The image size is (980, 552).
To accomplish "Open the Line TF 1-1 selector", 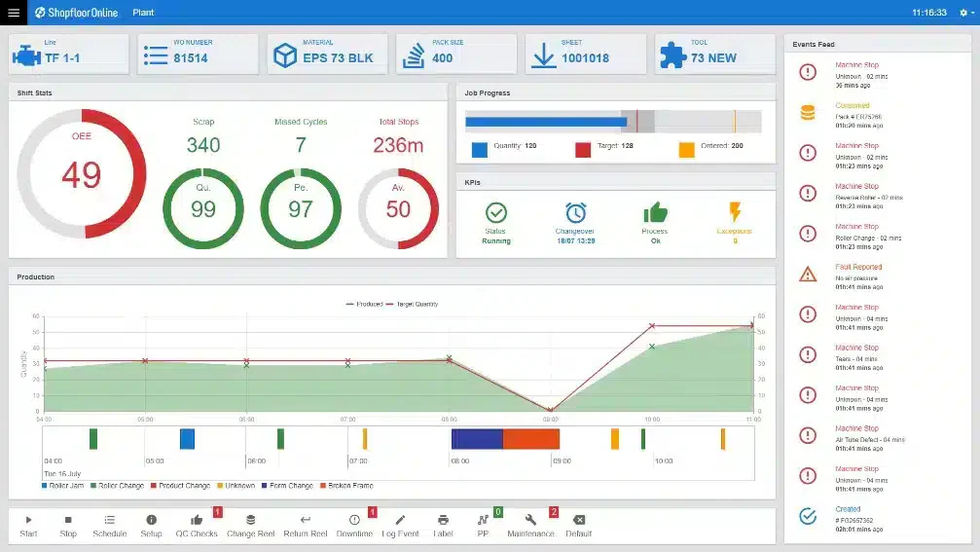I will (69, 55).
